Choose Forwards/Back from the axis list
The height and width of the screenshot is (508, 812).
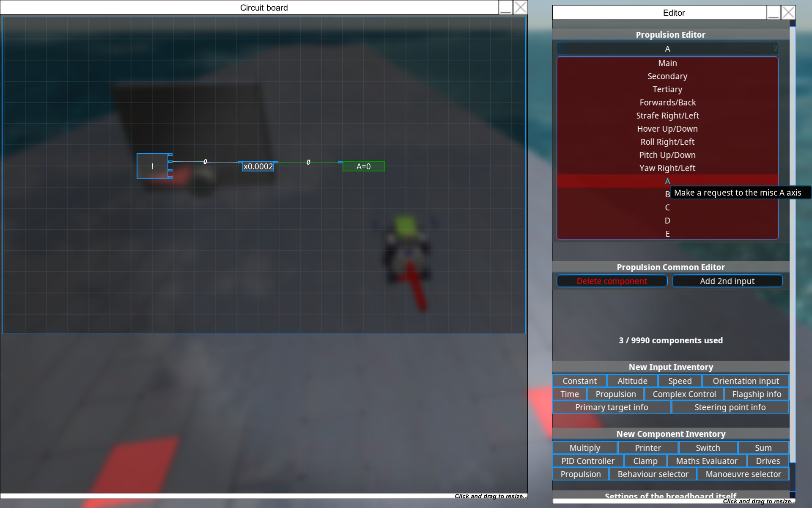667,102
